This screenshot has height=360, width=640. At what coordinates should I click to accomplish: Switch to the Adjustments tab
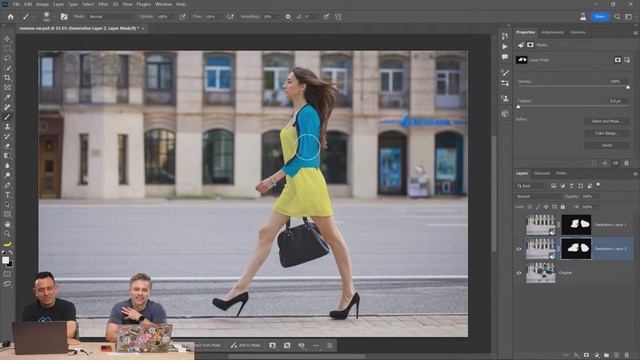click(552, 32)
